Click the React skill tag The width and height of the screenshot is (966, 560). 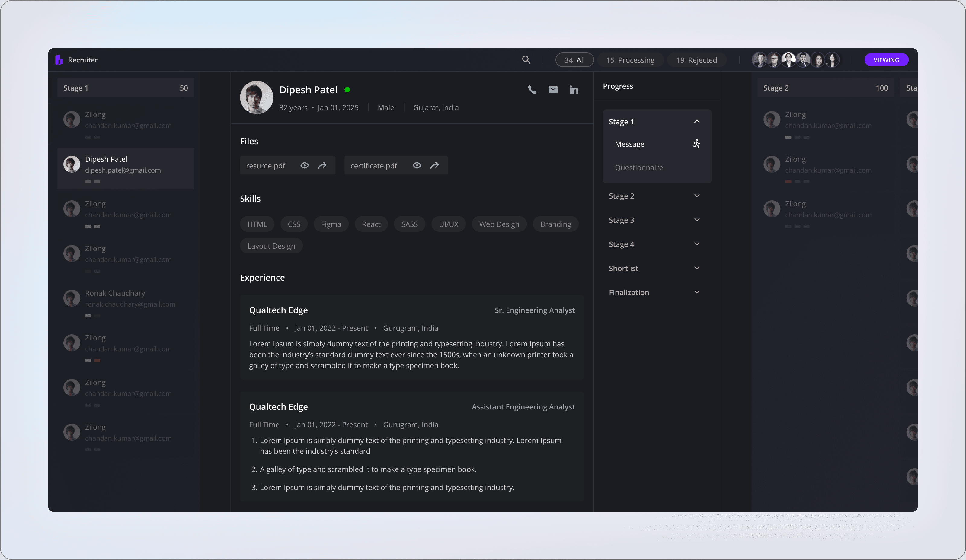pos(371,224)
